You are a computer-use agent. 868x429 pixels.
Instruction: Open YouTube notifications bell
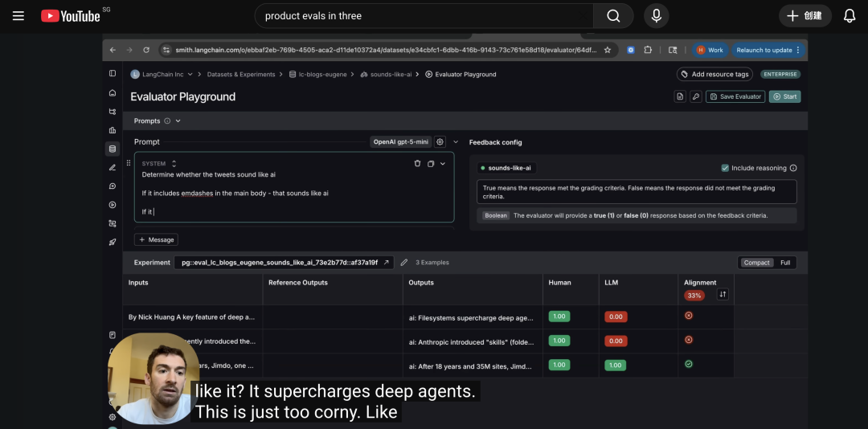[x=849, y=16]
